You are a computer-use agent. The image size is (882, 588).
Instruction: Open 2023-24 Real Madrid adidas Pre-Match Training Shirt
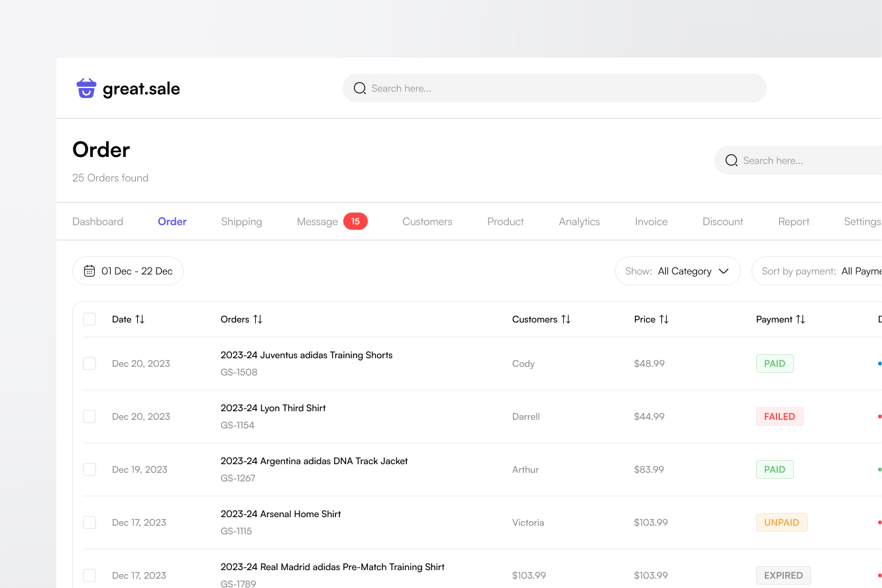[x=333, y=567]
